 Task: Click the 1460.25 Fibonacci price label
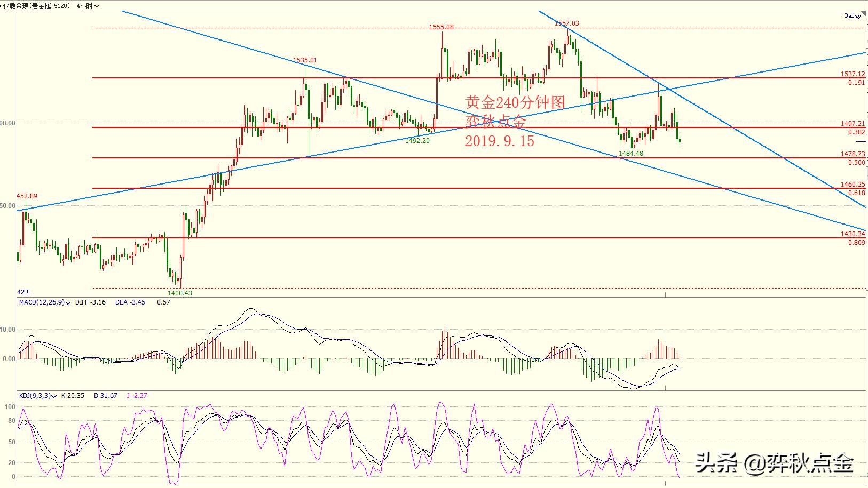(x=853, y=185)
